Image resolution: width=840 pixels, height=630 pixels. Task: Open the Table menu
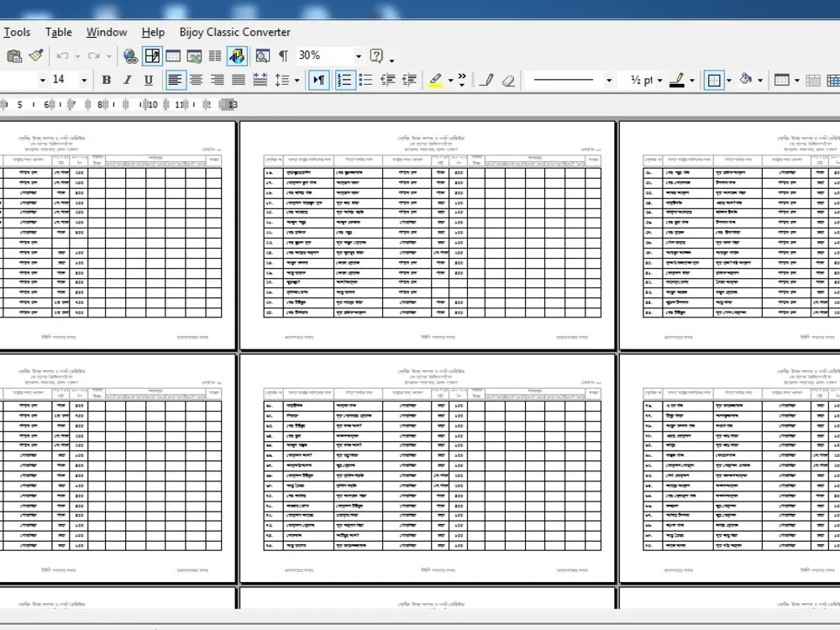coord(59,32)
